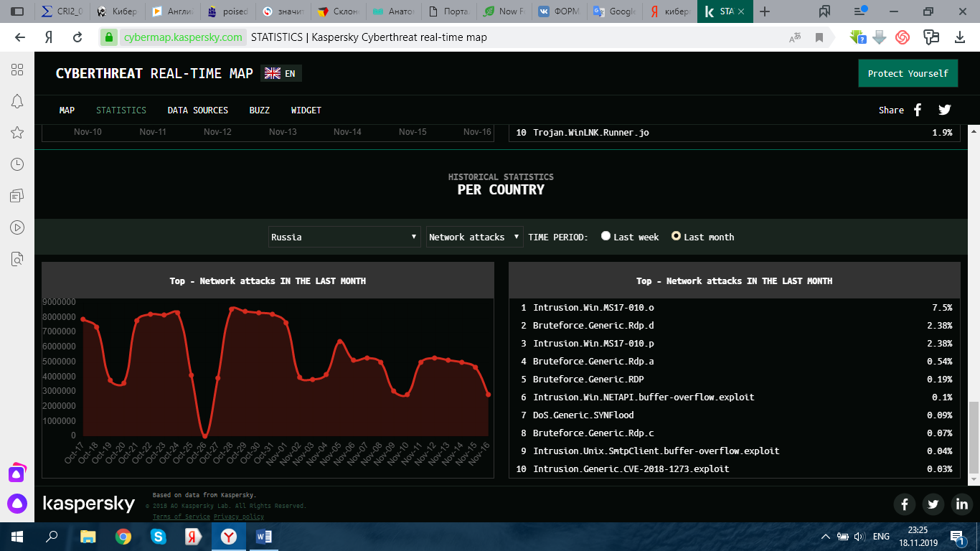Viewport: 980px width, 551px height.
Task: Open page search icon in sidebar
Action: coord(17,259)
